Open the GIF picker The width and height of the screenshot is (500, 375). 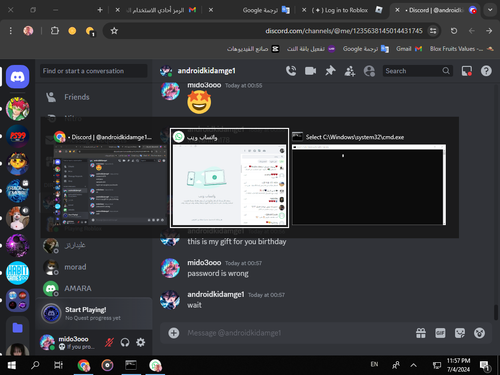[x=440, y=333]
